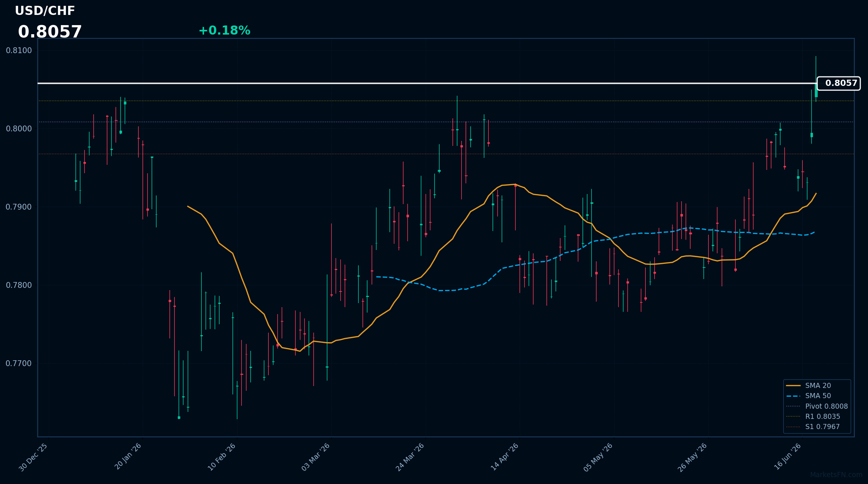Click the 30 Dec '25 date label

33,457
